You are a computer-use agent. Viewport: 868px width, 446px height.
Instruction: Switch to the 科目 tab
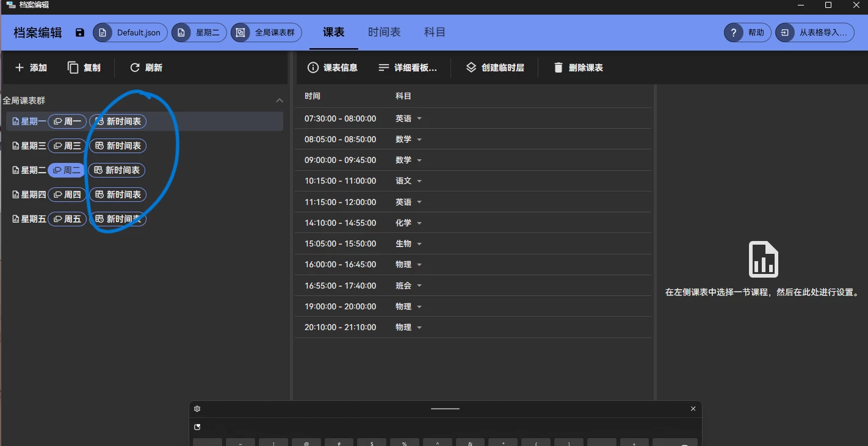click(x=435, y=32)
